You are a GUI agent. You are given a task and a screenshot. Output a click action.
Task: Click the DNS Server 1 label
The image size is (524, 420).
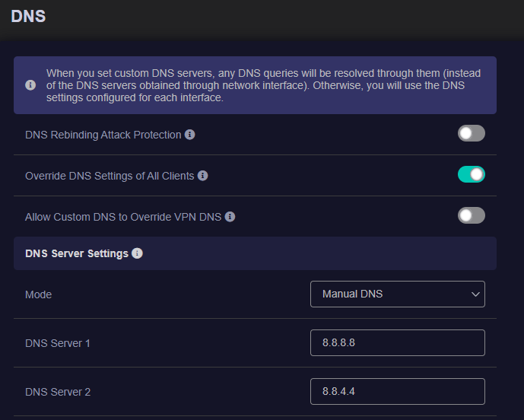click(58, 343)
